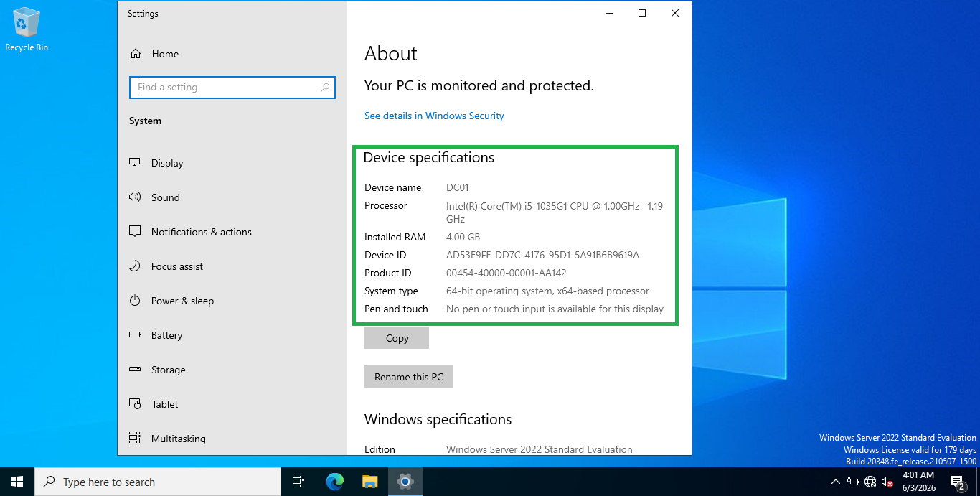
Task: Click the Copy button under device specifications
Action: tap(397, 338)
